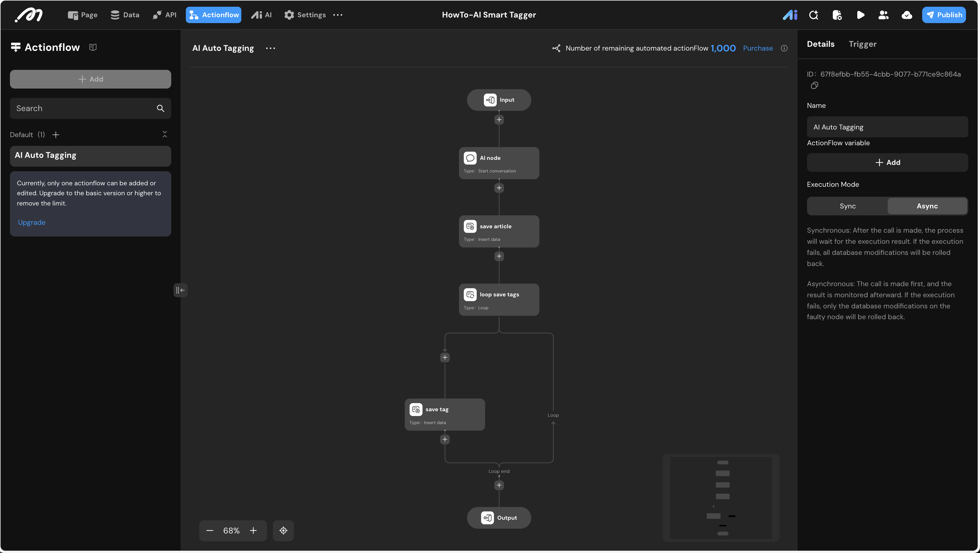Click the Upgrade link

[32, 222]
